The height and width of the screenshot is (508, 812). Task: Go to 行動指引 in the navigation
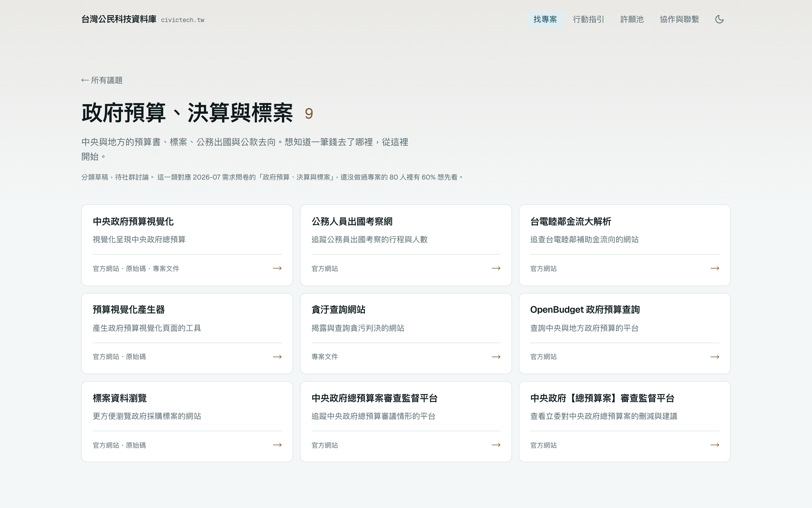click(588, 19)
